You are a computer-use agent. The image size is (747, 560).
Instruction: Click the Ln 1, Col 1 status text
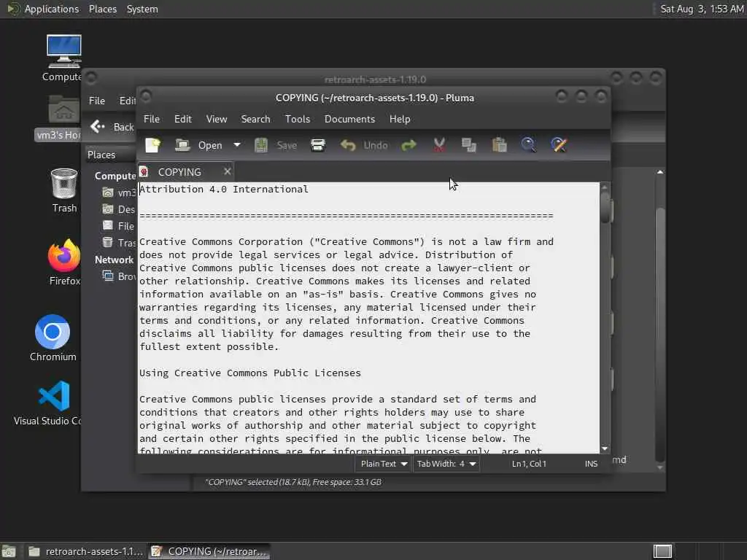[529, 464]
